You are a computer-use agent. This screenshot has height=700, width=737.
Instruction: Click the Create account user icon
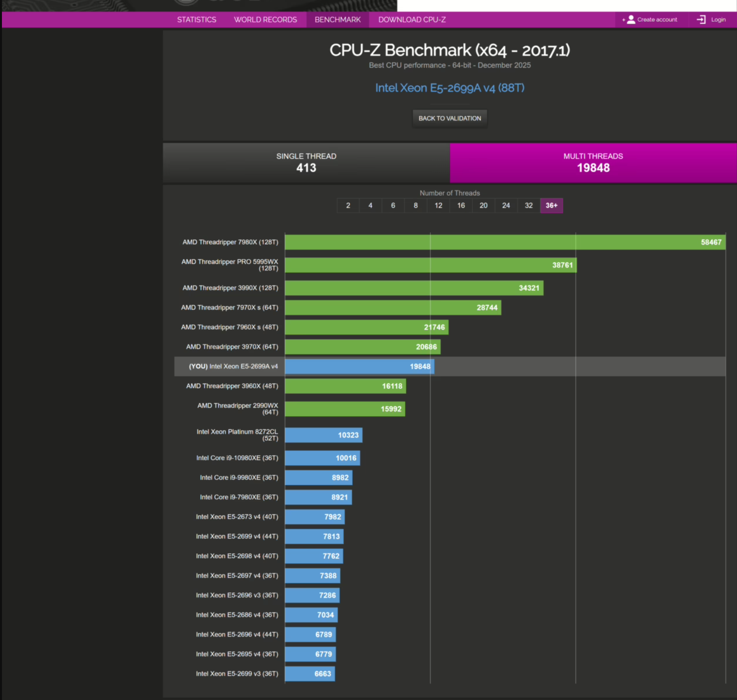[x=631, y=19]
